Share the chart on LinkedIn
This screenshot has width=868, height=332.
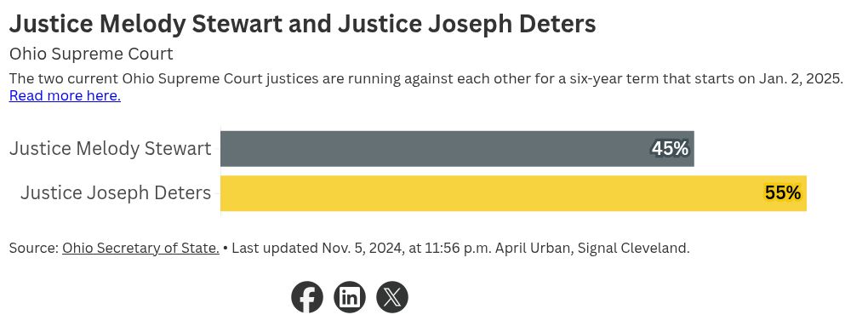pos(349,297)
